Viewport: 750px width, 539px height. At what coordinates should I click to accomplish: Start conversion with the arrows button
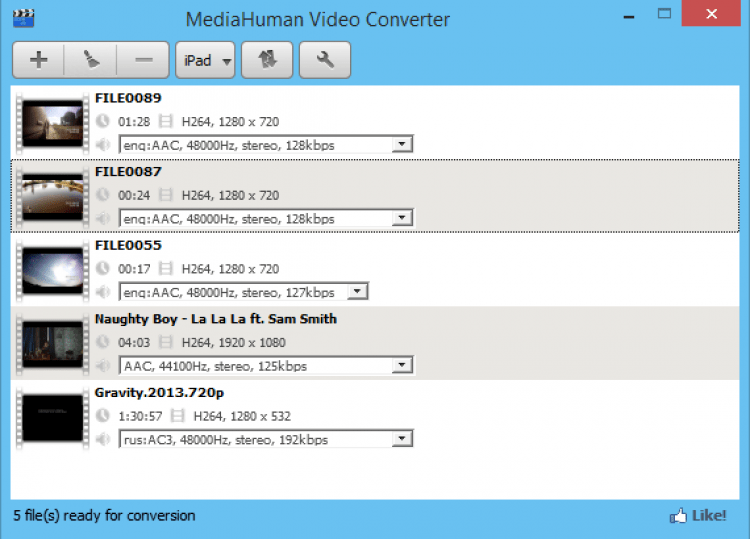(267, 60)
